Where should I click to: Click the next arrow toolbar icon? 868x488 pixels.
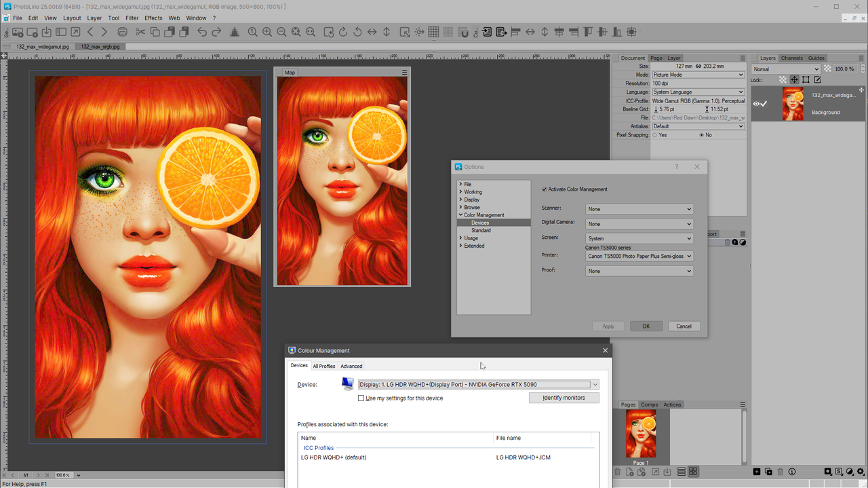coord(104,32)
